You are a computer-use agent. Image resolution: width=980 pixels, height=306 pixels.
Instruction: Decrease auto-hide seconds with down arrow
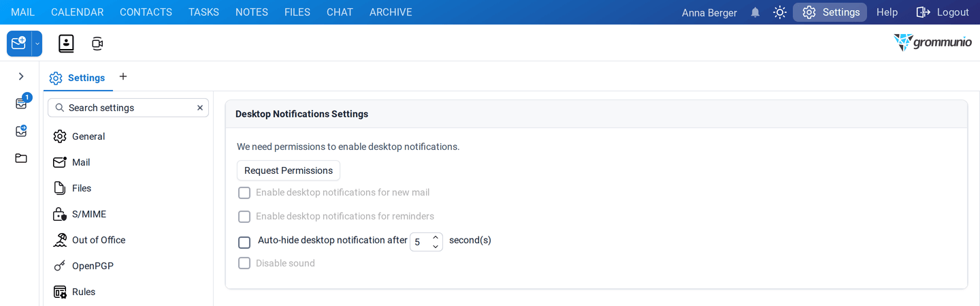coord(436,247)
